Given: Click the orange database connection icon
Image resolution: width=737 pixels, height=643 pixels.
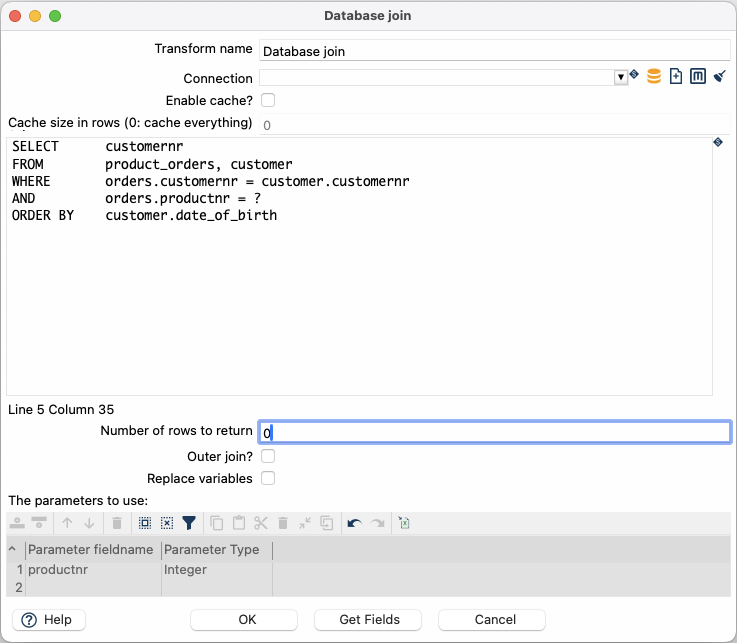Looking at the screenshot, I should (x=654, y=77).
